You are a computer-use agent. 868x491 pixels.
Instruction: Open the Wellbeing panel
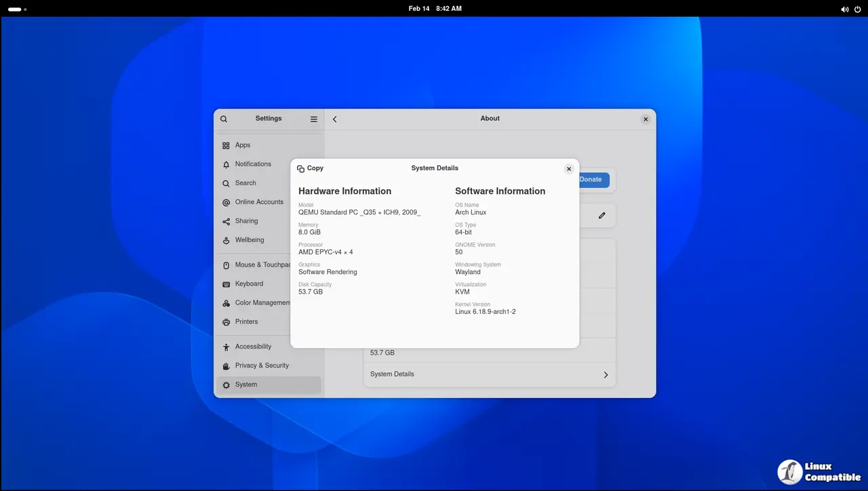point(249,240)
